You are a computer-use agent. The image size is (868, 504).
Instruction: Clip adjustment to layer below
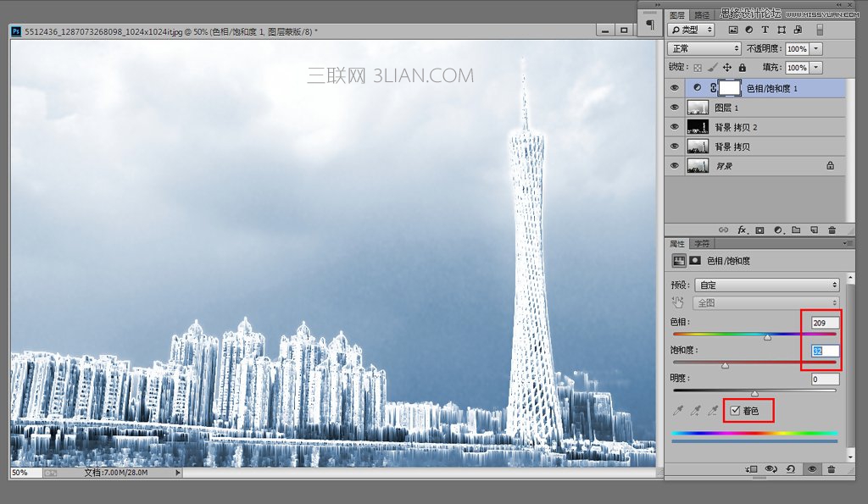pyautogui.click(x=751, y=469)
